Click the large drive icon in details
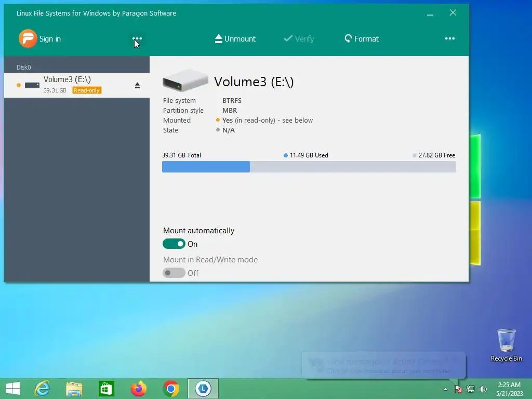The image size is (532, 399). [x=185, y=81]
